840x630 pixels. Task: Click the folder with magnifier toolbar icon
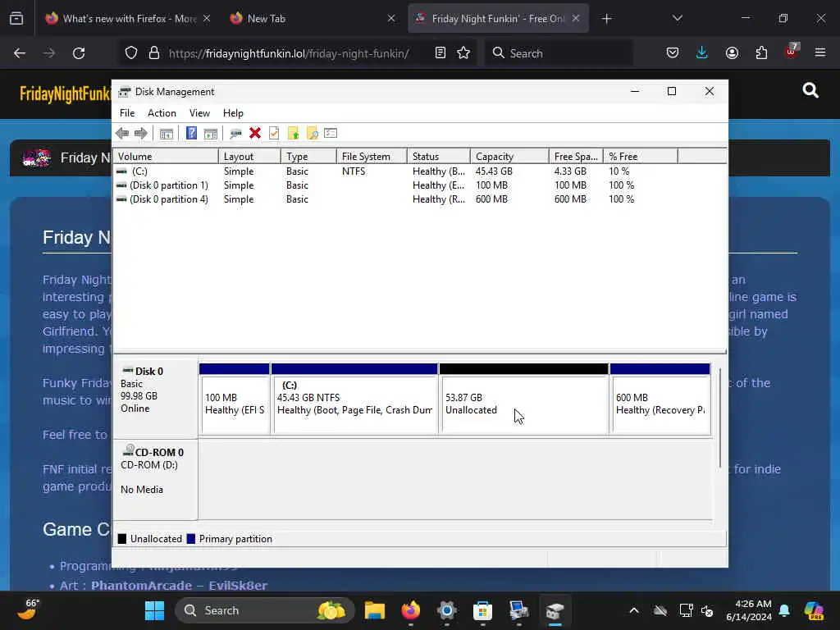(313, 134)
